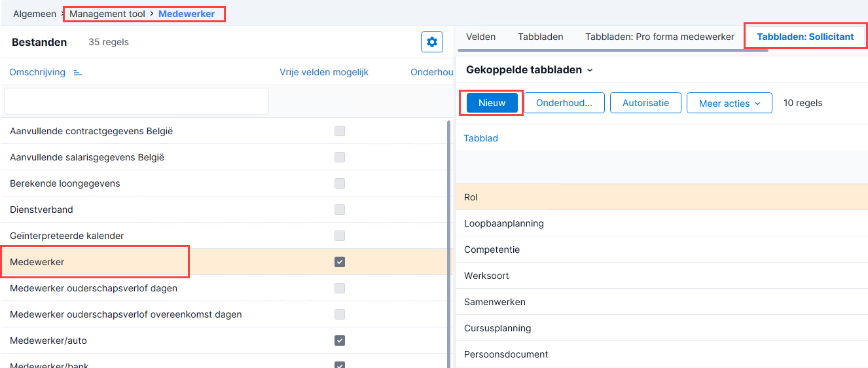Switch to the Velden tab
The width and height of the screenshot is (868, 368).
(480, 37)
